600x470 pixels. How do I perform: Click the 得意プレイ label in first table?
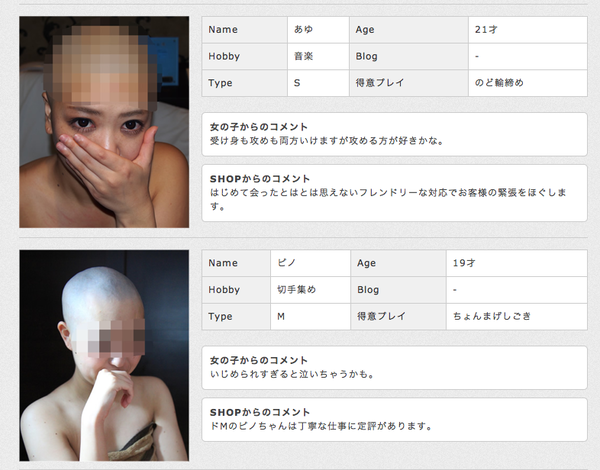coord(380,83)
